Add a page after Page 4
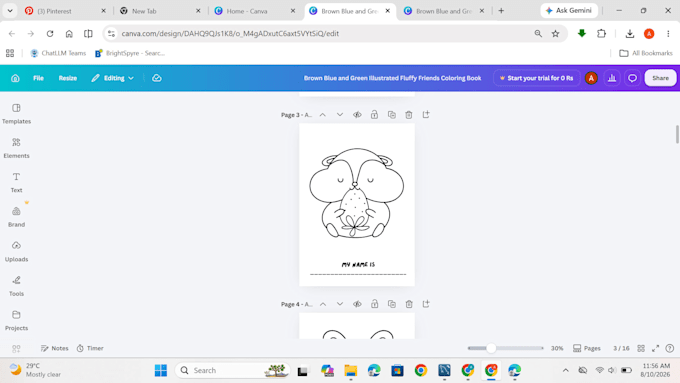 426,304
